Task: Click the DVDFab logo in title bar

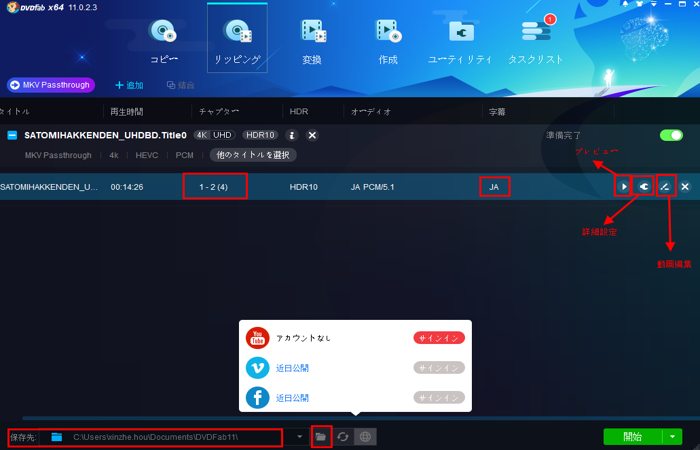Action: pos(12,7)
